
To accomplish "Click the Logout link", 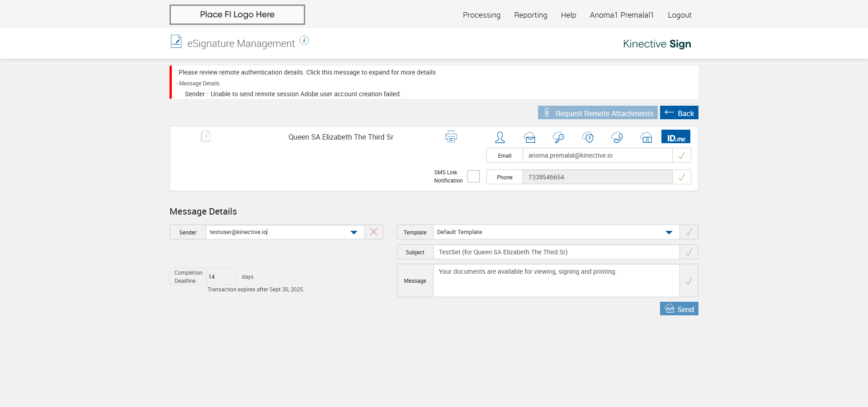I will click(x=679, y=15).
